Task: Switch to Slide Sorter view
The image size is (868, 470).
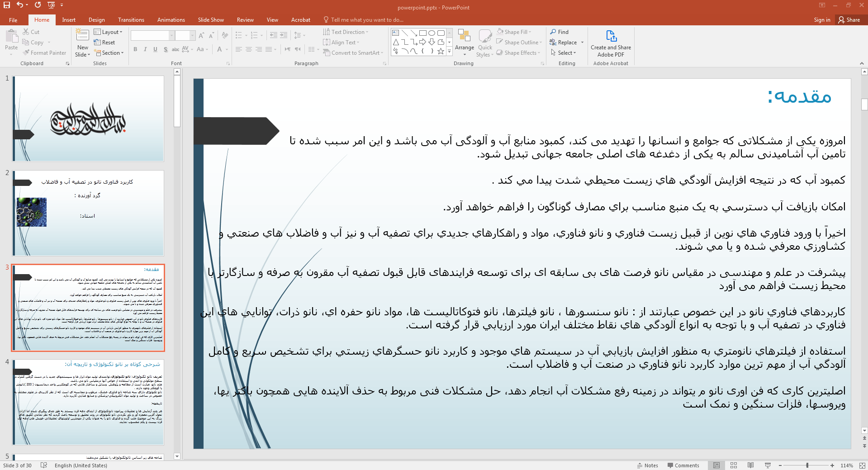Action: coord(734,465)
